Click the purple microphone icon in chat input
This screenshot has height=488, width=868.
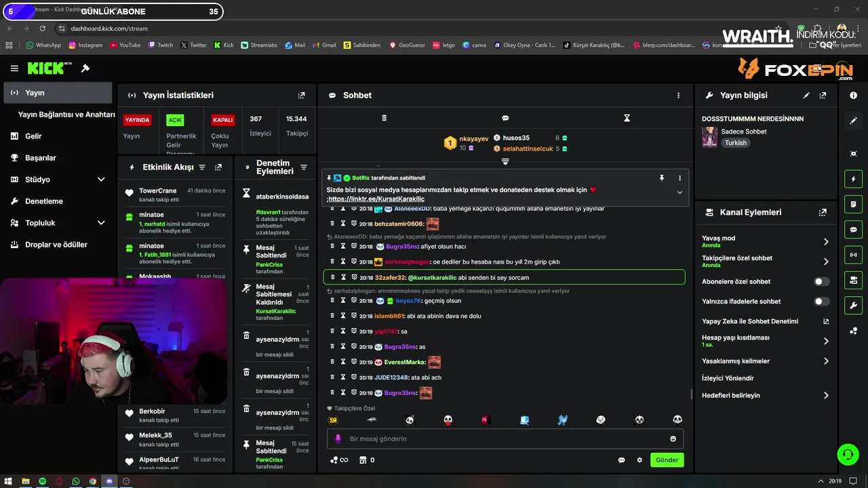tap(338, 439)
